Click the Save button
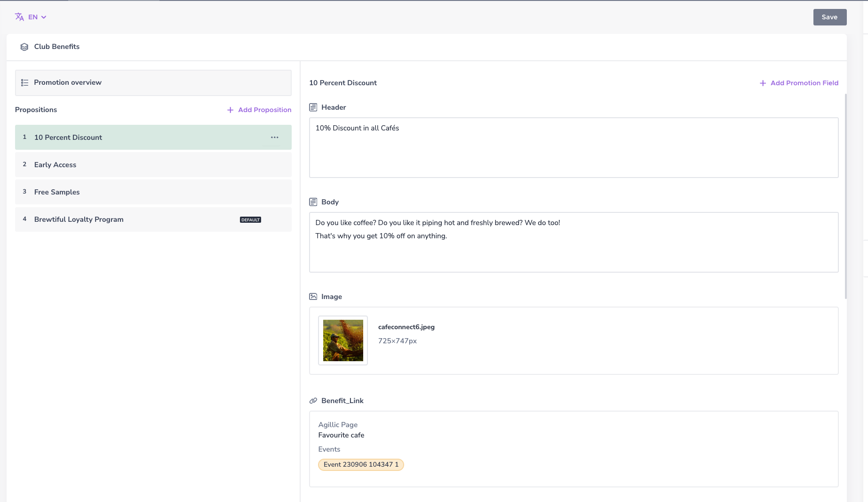Image resolution: width=868 pixels, height=502 pixels. pos(829,17)
